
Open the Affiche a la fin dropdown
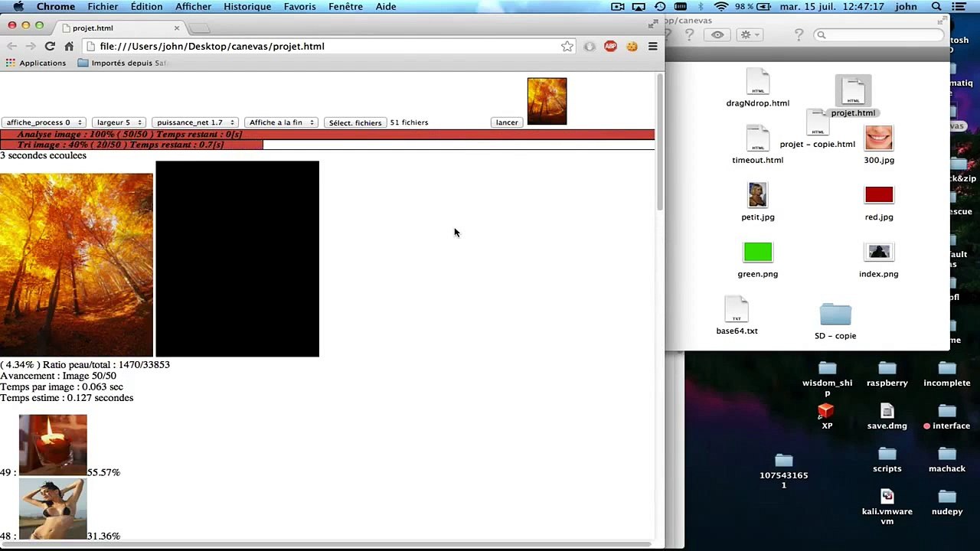282,122
